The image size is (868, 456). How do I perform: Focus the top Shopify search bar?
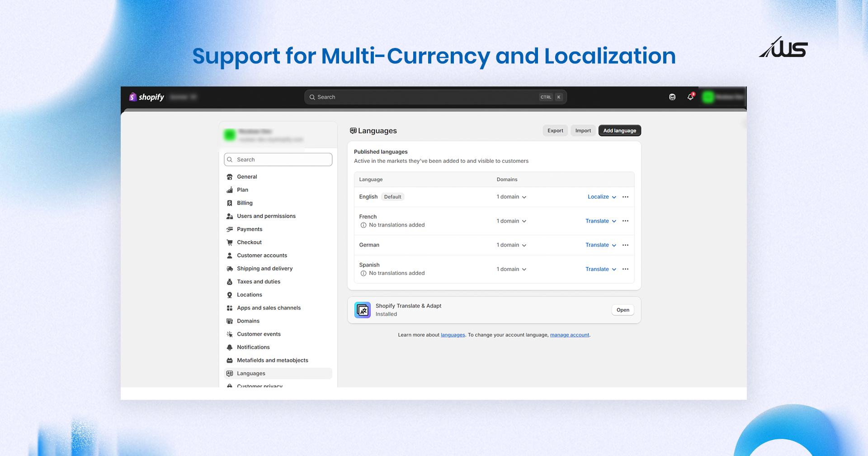pos(435,97)
